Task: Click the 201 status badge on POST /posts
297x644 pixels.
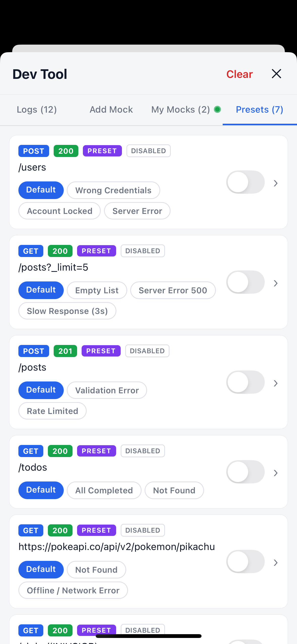Action: click(x=65, y=351)
